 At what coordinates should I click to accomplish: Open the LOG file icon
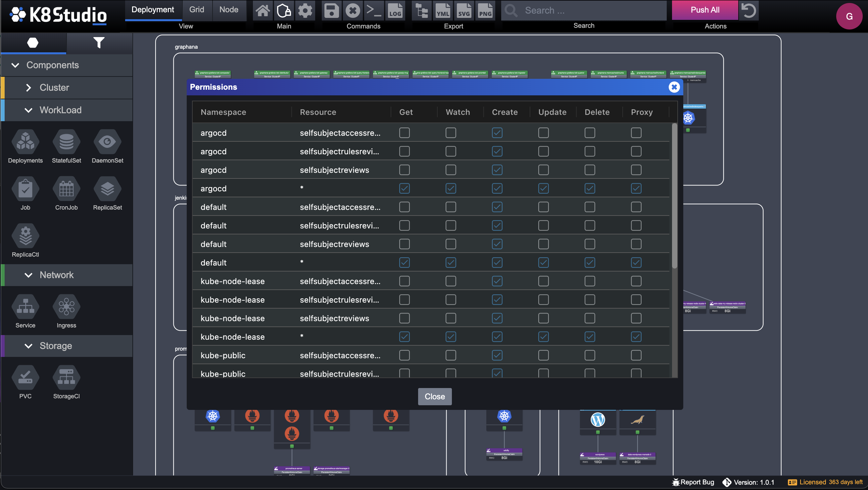point(395,11)
